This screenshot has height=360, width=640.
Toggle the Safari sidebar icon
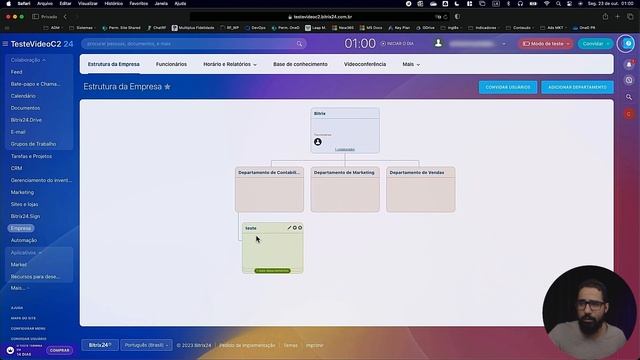tap(36, 17)
